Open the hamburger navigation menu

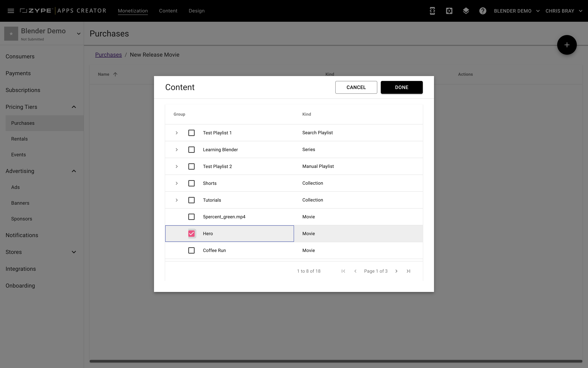[11, 11]
